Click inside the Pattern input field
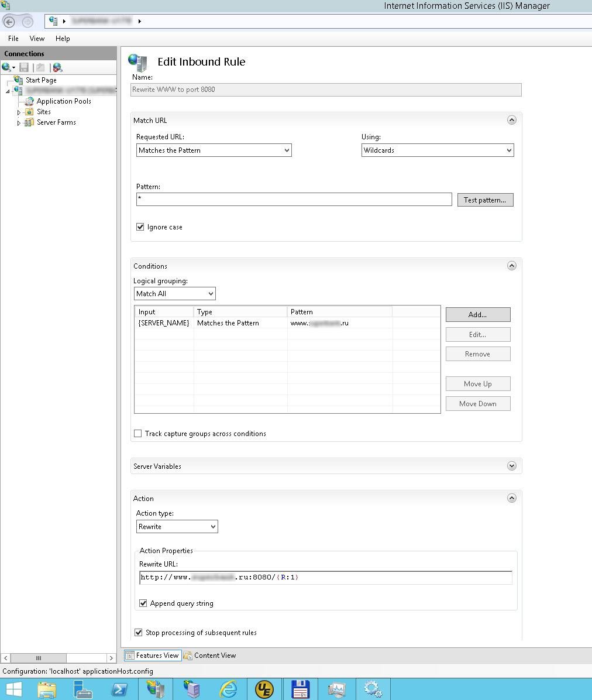This screenshot has height=700, width=592. [294, 200]
